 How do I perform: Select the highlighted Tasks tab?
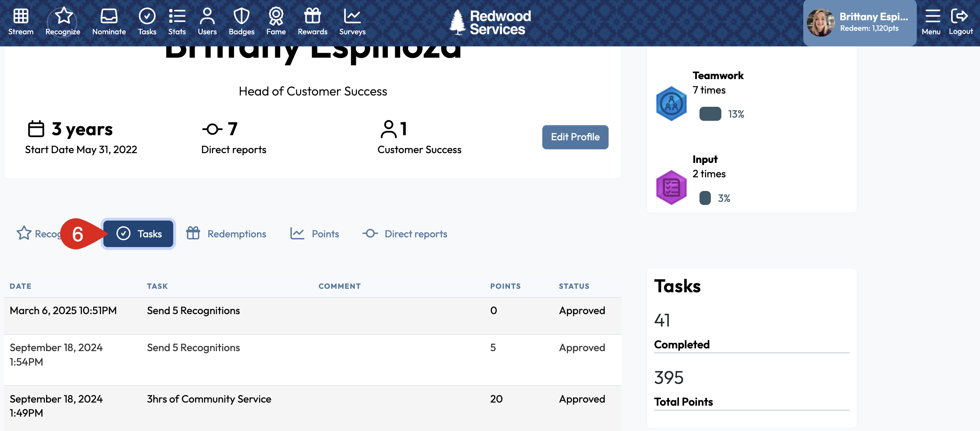pos(138,234)
